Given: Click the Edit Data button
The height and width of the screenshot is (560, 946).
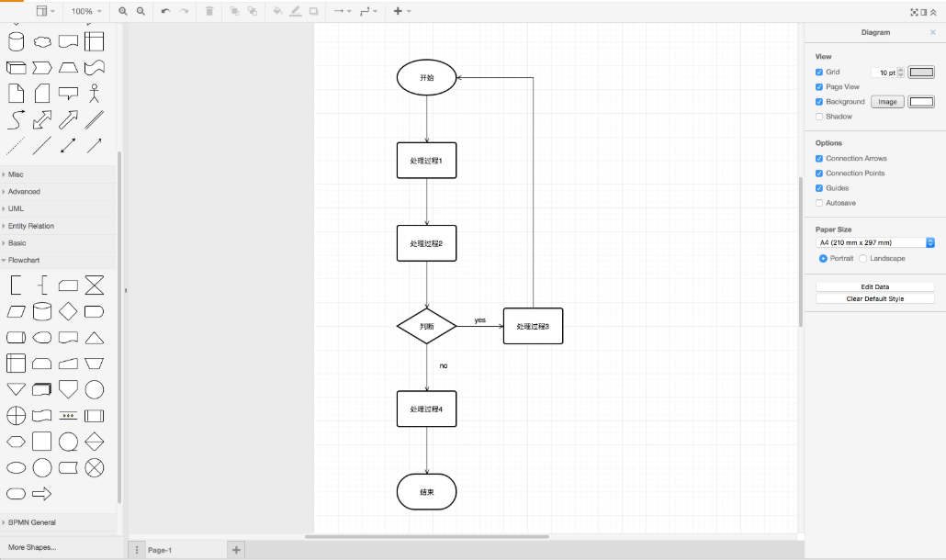Looking at the screenshot, I should 874,286.
